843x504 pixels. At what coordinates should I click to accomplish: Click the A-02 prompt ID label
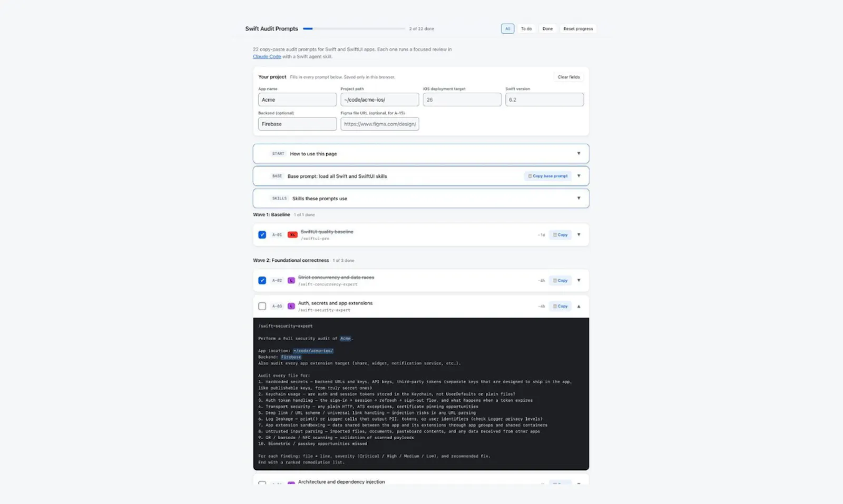pos(277,281)
